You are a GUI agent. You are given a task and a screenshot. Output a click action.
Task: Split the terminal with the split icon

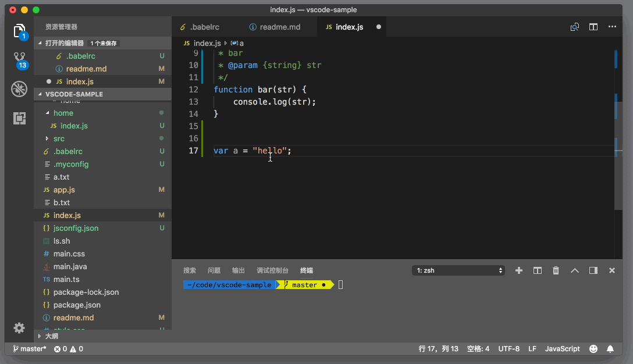tap(537, 270)
